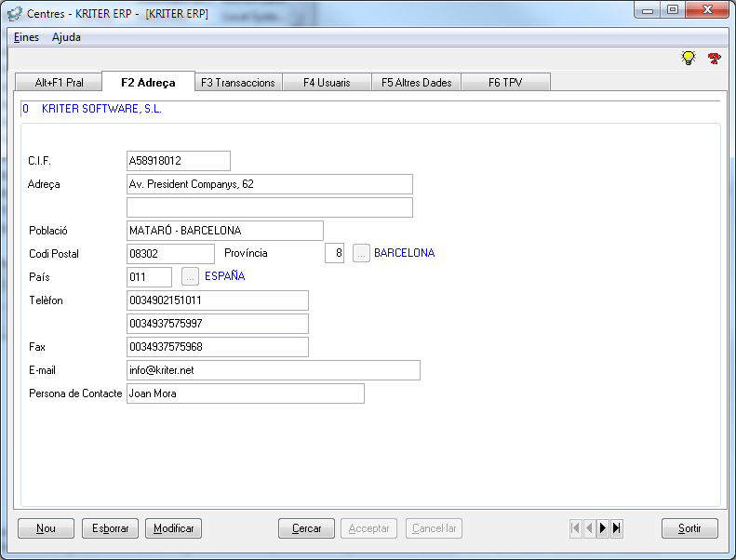This screenshot has width=736, height=560.
Task: Close the KRITER ERP window
Action: pos(707,10)
